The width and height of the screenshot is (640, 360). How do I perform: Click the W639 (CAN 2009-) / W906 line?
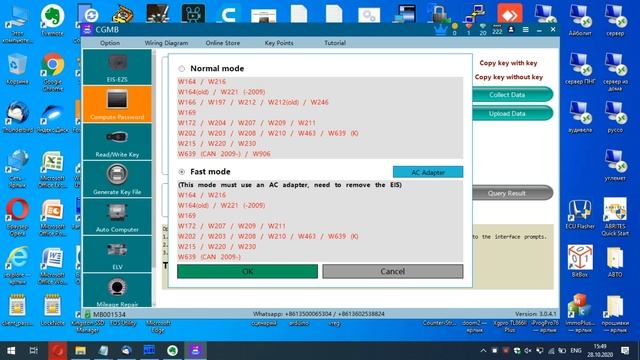pyautogui.click(x=224, y=154)
